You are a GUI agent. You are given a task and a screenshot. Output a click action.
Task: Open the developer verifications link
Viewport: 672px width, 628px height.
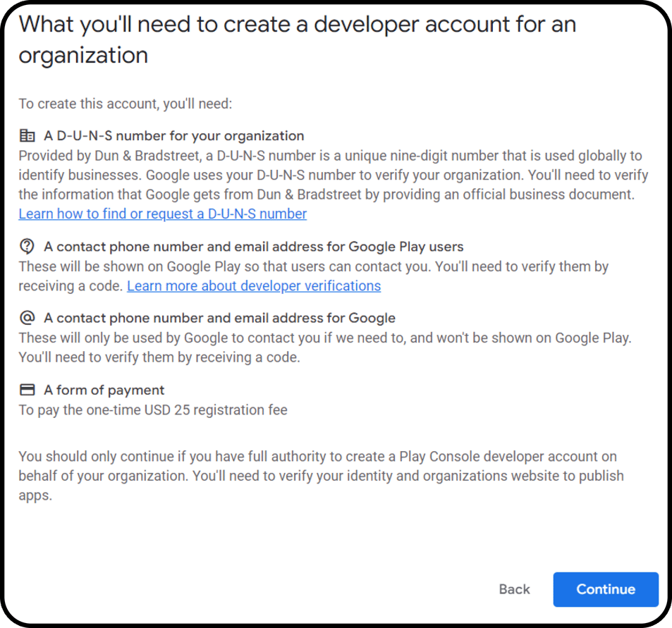[x=254, y=285]
